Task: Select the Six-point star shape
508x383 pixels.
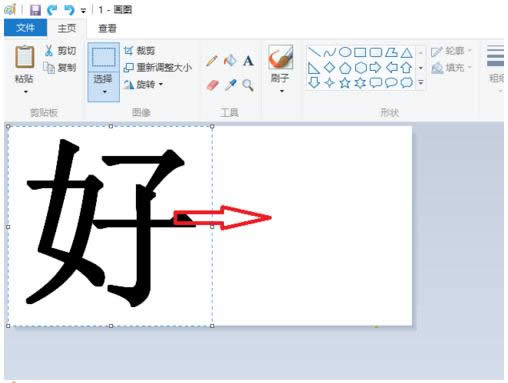Action: 360,83
